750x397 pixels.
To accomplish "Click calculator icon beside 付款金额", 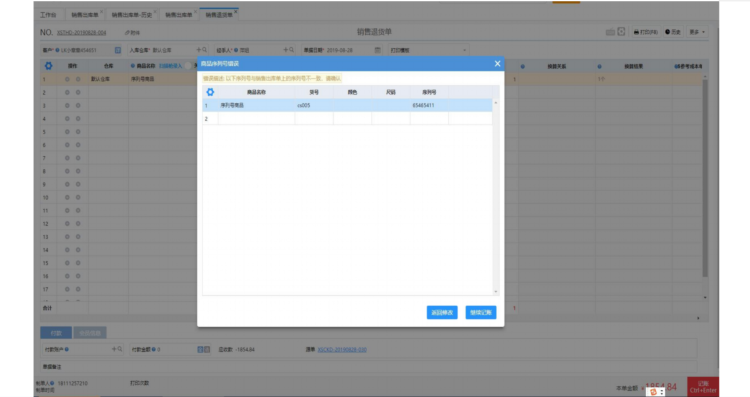I will point(200,350).
